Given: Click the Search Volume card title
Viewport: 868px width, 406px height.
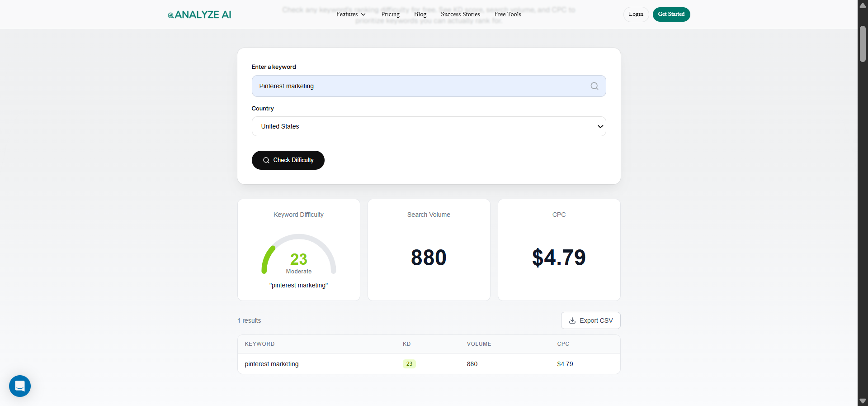Looking at the screenshot, I should click(429, 215).
